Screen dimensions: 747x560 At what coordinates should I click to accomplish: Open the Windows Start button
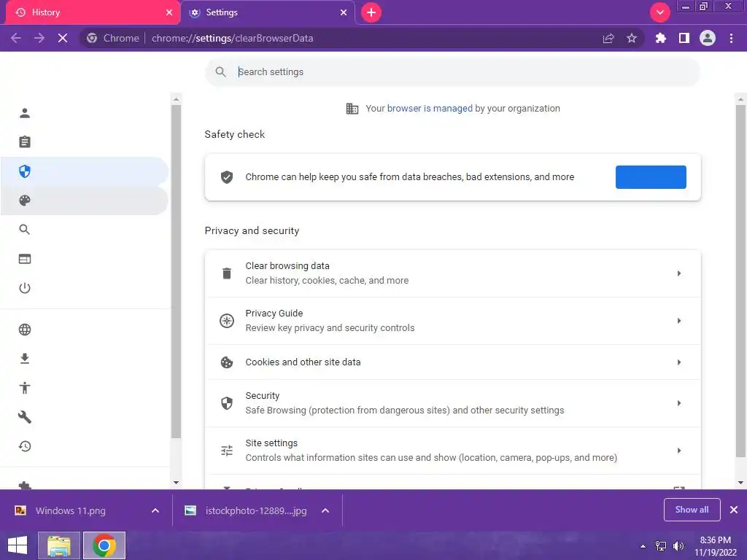point(18,545)
